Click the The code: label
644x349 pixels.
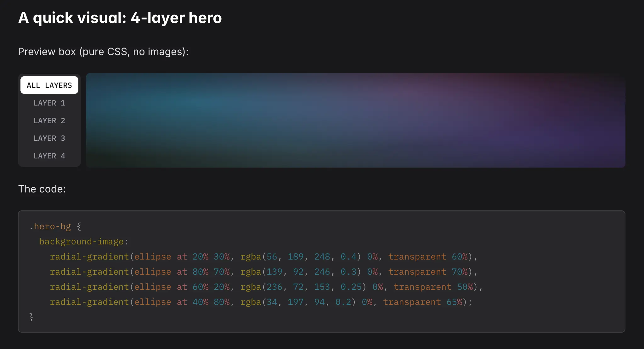(42, 189)
